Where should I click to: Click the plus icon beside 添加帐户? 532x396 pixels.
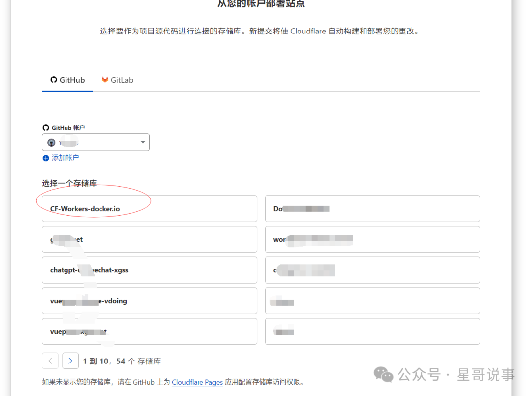[46, 158]
